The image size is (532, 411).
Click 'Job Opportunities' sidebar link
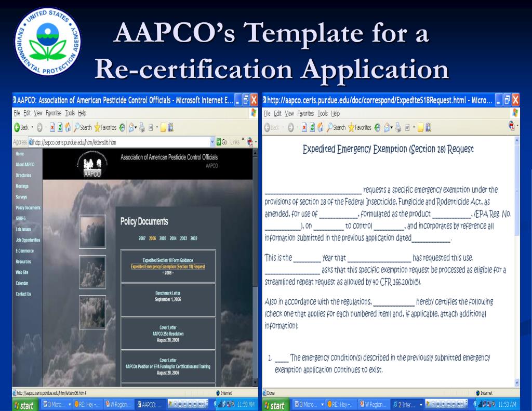(x=28, y=240)
